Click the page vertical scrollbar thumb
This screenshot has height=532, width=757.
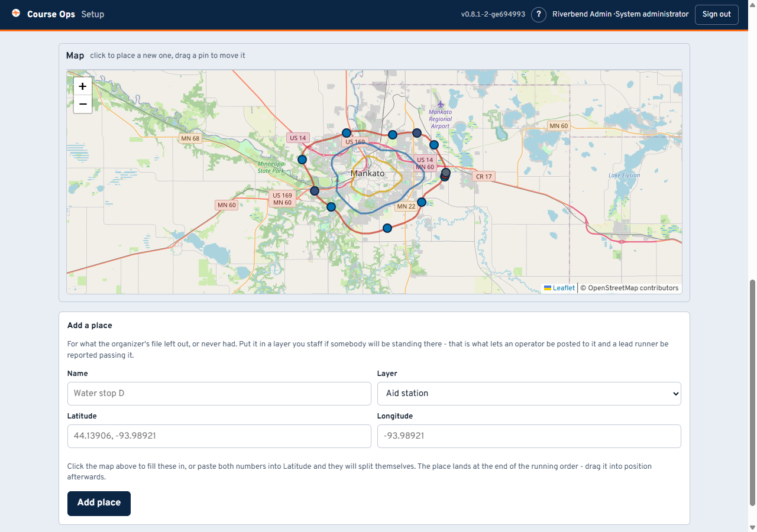click(752, 392)
